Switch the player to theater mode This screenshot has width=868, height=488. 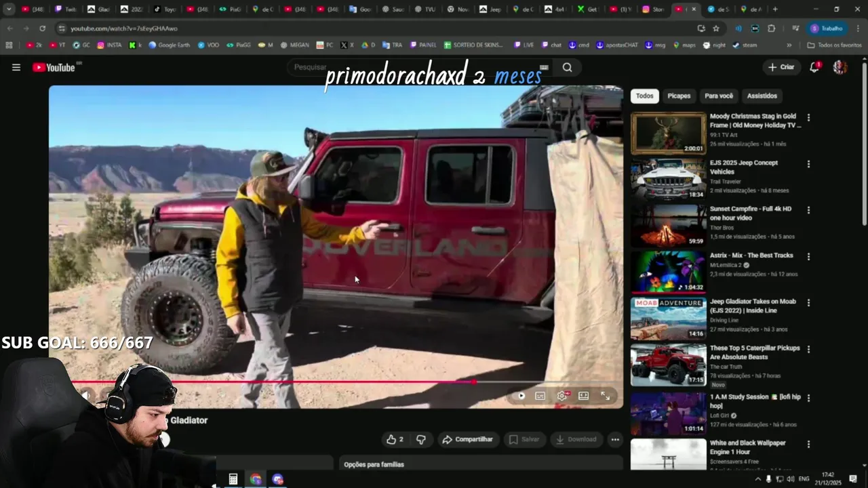tap(583, 396)
